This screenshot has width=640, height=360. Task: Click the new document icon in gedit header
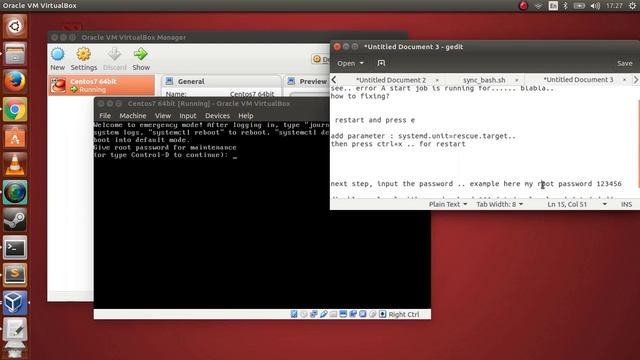(381, 63)
